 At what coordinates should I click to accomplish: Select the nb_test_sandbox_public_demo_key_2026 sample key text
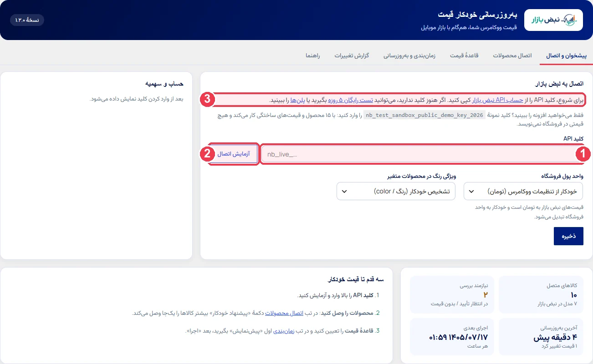click(424, 116)
